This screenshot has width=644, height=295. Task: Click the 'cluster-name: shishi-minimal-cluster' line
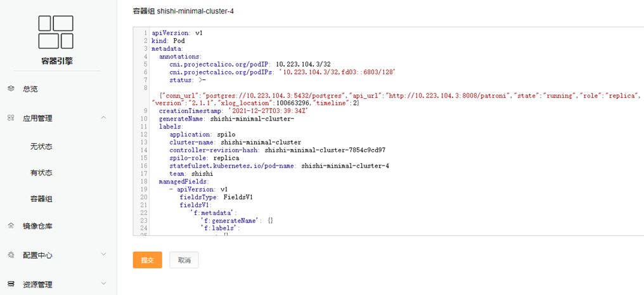[235, 142]
